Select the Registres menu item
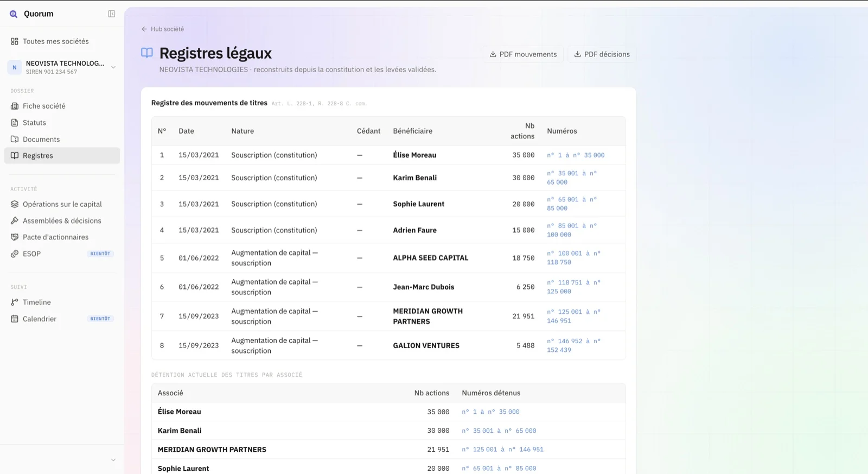This screenshot has height=474, width=868. [x=62, y=156]
